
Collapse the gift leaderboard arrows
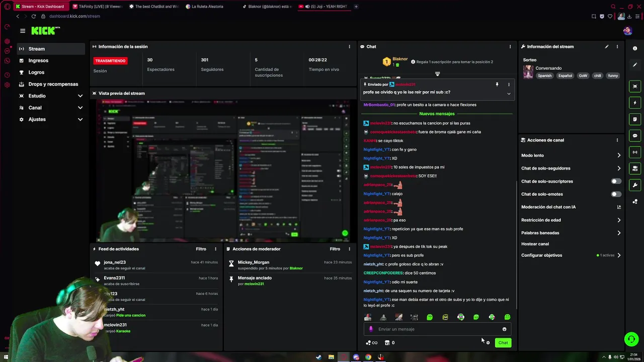[437, 74]
